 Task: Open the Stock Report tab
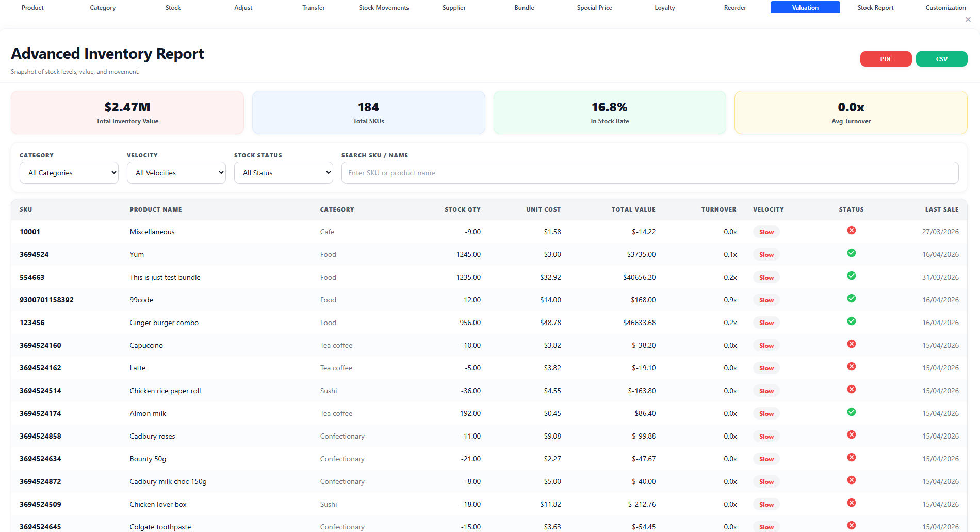coord(875,8)
